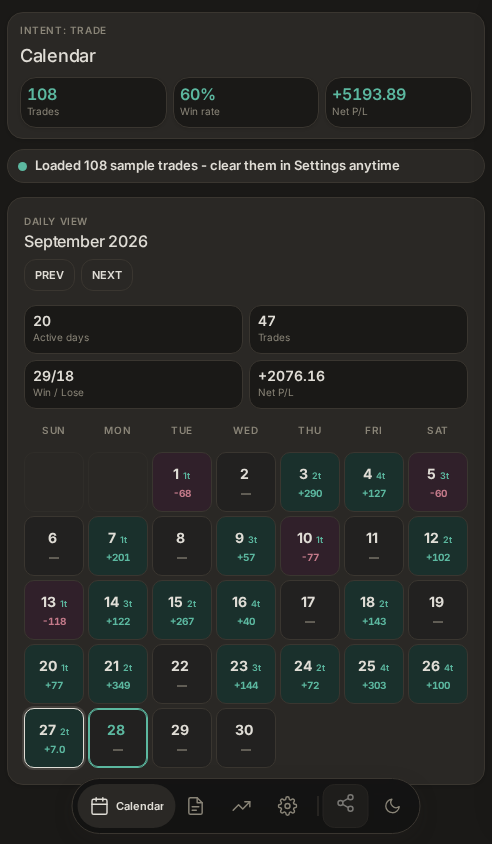
Task: Select September 12 showing +102
Action: pos(438,546)
